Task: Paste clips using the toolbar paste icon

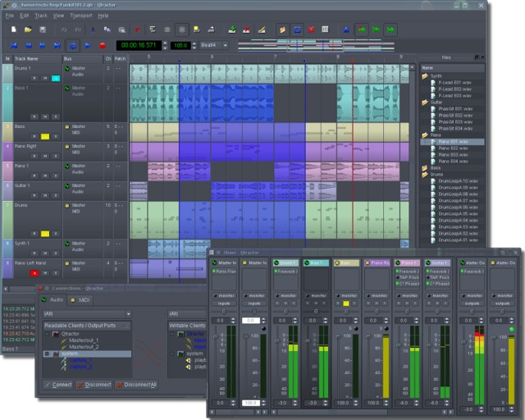Action: click(x=122, y=30)
